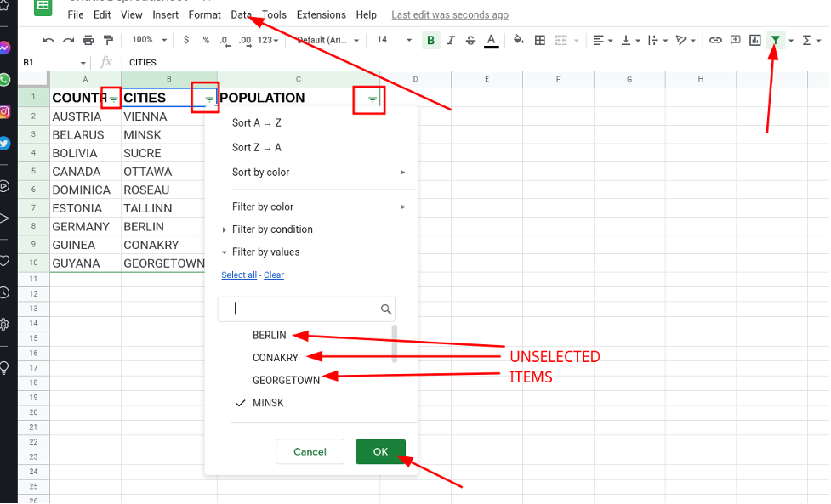Toggle Bold formatting
The image size is (831, 504).
(431, 40)
